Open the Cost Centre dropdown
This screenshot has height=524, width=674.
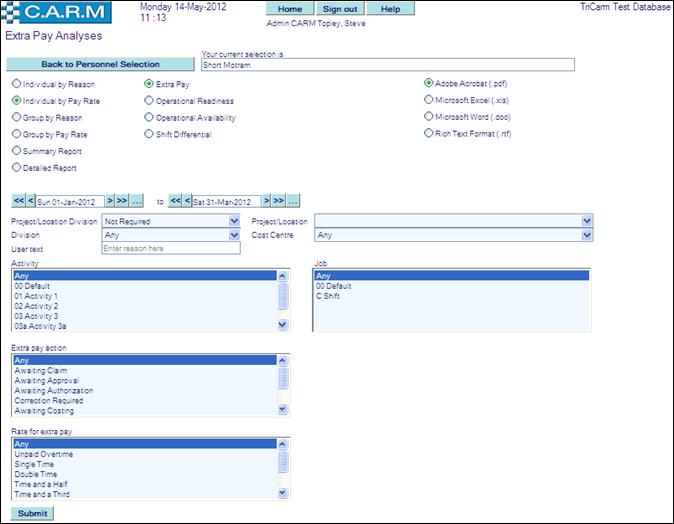tap(587, 235)
